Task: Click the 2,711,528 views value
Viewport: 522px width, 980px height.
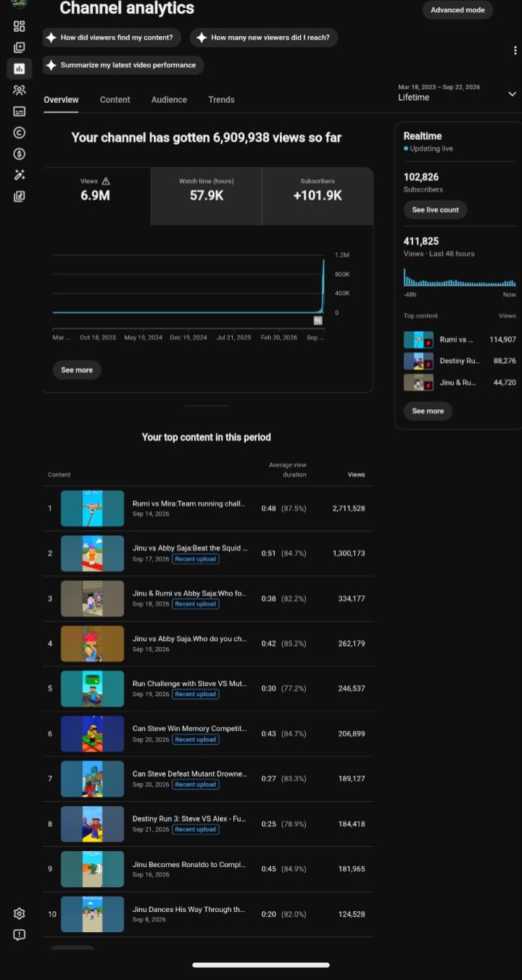Action: coord(349,508)
